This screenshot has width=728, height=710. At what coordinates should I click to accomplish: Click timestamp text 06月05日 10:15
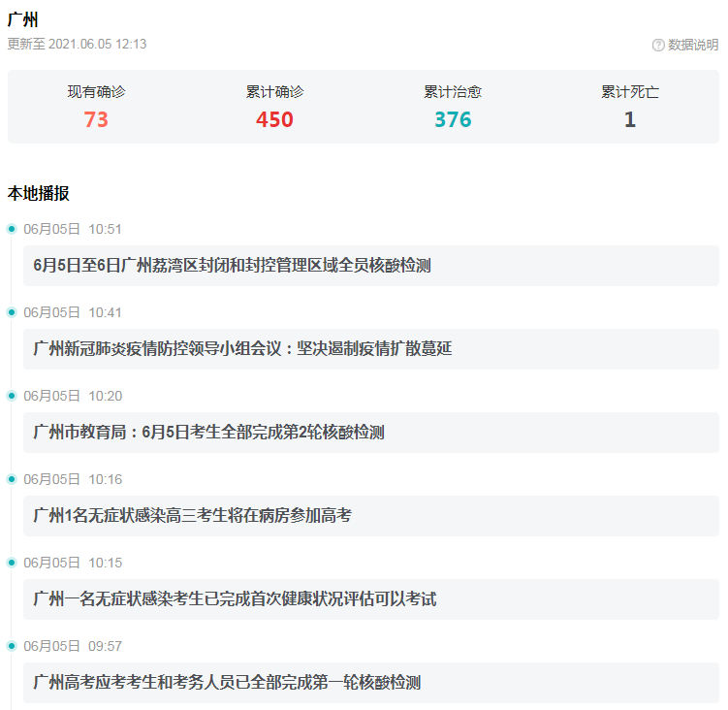[73, 563]
